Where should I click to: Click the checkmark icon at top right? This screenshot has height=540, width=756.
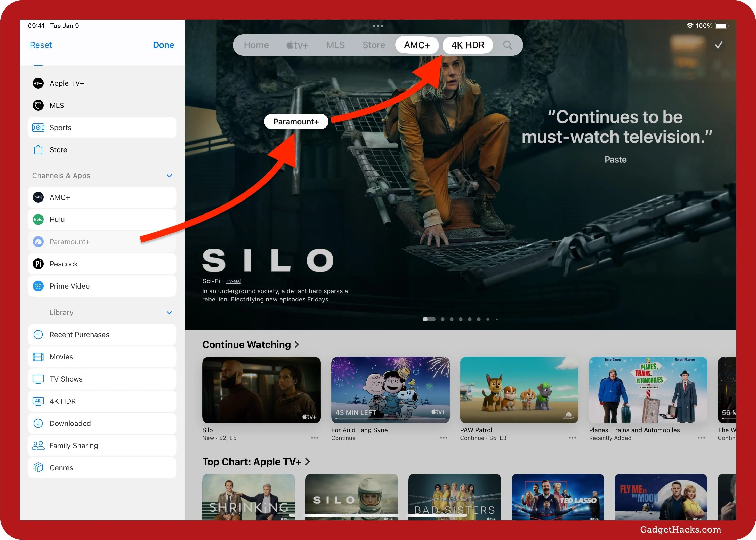click(719, 45)
